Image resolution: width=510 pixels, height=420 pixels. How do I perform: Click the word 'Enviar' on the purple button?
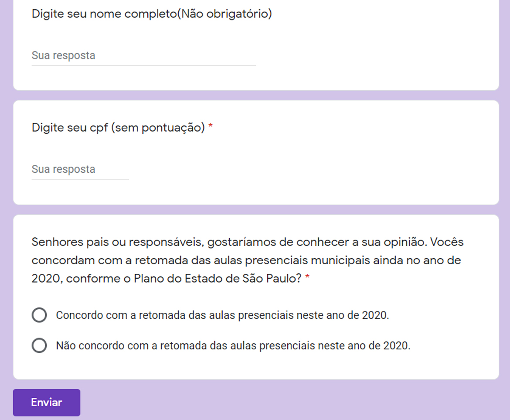coord(47,402)
